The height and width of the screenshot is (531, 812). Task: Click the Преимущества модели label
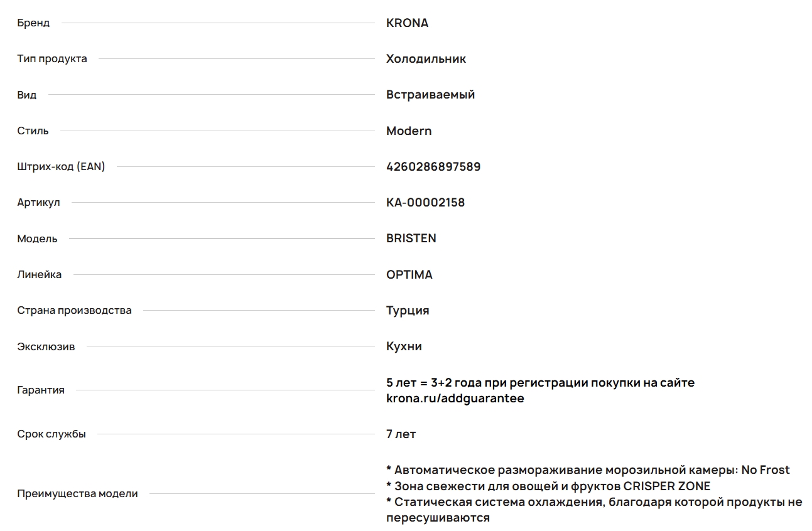77,494
